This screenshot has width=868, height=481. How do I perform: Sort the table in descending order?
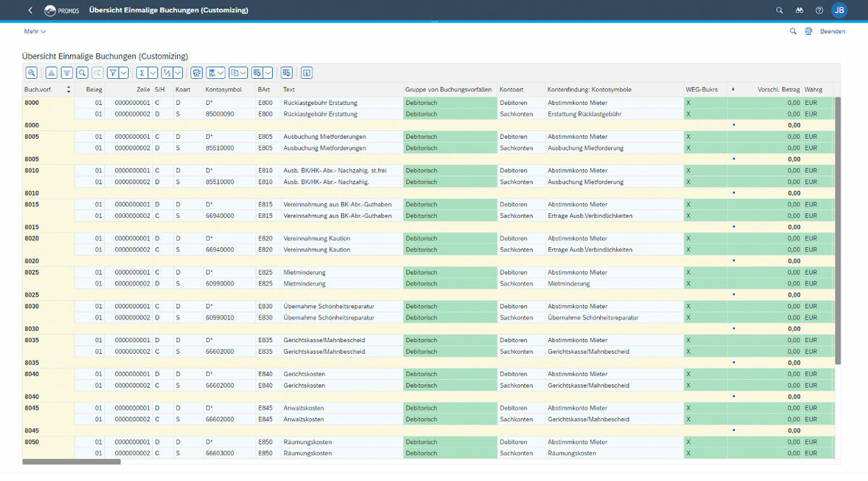tap(67, 72)
